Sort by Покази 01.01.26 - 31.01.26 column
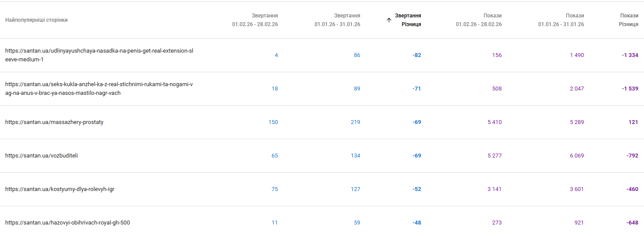 561,20
